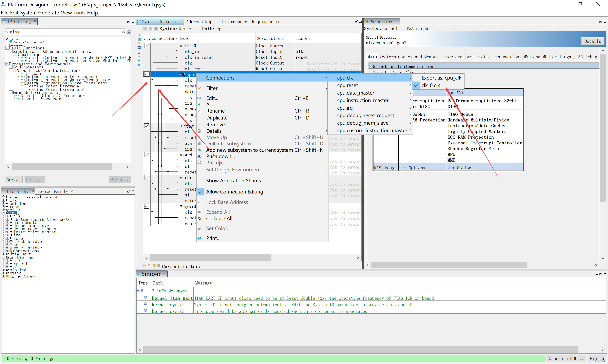Image resolution: width=608 pixels, height=364 pixels.
Task: Click the Edit pencil icon in context menu
Action: click(x=199, y=98)
